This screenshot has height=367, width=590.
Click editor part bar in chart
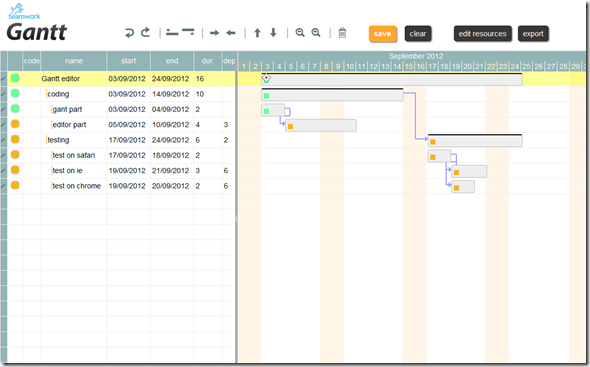tap(321, 125)
